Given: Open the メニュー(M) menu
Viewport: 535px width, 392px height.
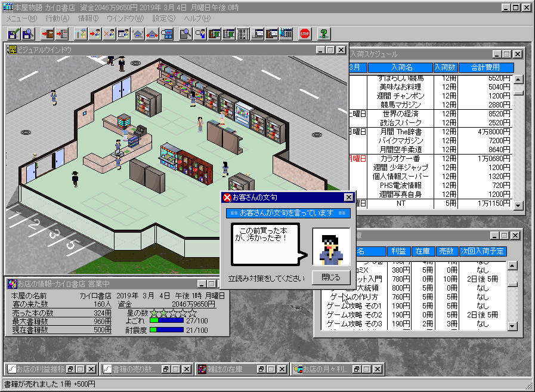Looking at the screenshot, I should pos(21,18).
